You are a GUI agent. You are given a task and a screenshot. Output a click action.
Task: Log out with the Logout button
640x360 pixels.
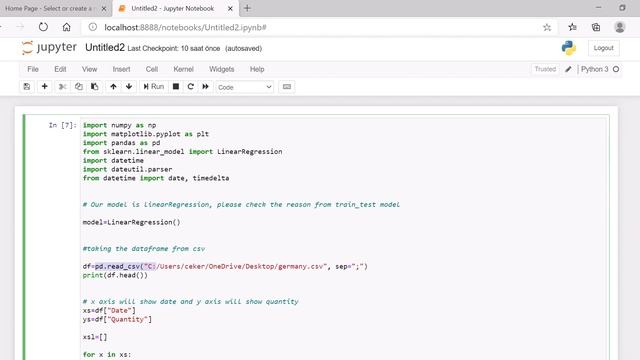[x=603, y=48]
